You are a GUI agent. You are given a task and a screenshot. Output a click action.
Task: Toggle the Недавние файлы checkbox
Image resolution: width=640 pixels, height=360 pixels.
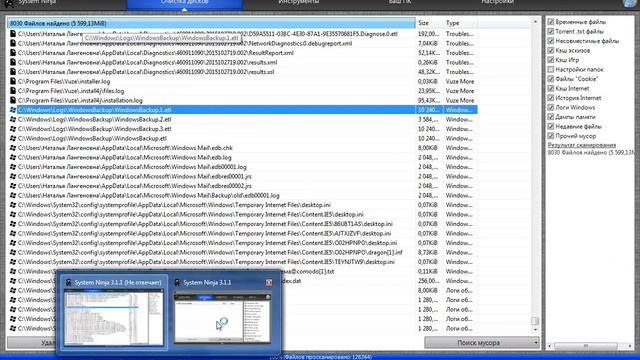551,127
